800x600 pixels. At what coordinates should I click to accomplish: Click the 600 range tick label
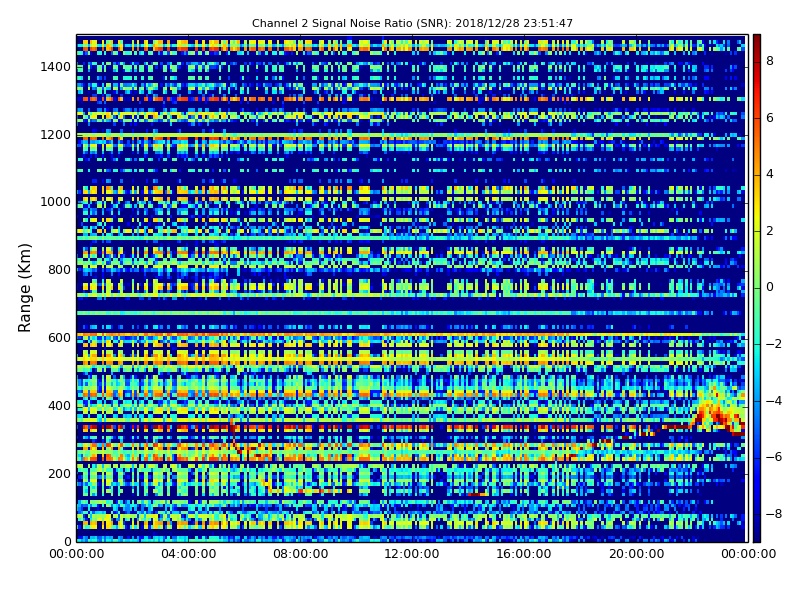[59, 338]
